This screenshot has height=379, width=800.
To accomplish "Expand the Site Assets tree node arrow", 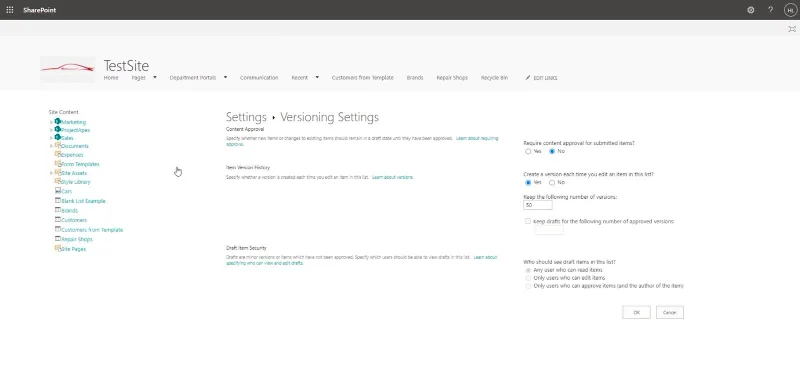I will pyautogui.click(x=52, y=173).
